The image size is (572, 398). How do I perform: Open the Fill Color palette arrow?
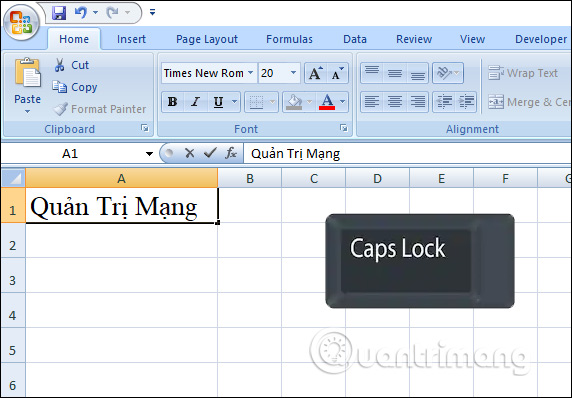[x=310, y=102]
